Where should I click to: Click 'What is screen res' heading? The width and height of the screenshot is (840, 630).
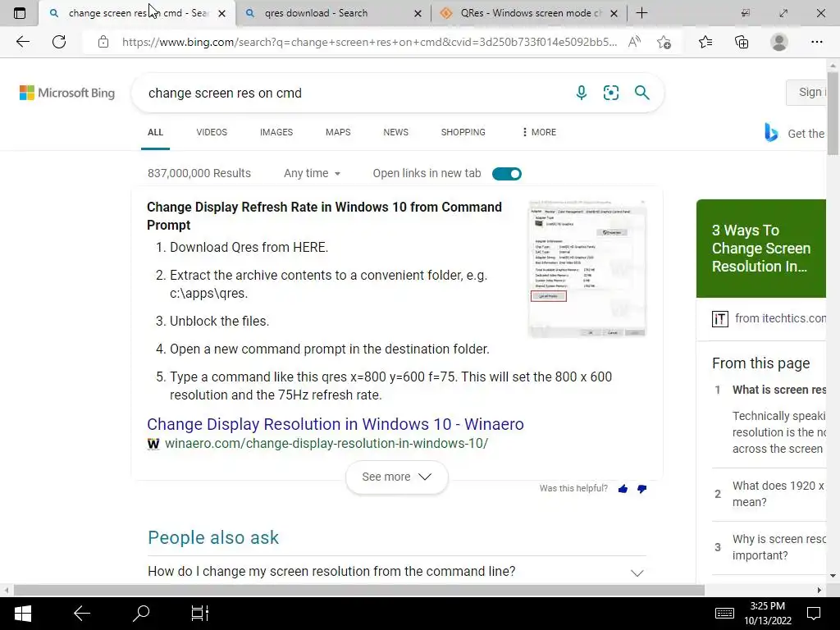click(x=779, y=390)
